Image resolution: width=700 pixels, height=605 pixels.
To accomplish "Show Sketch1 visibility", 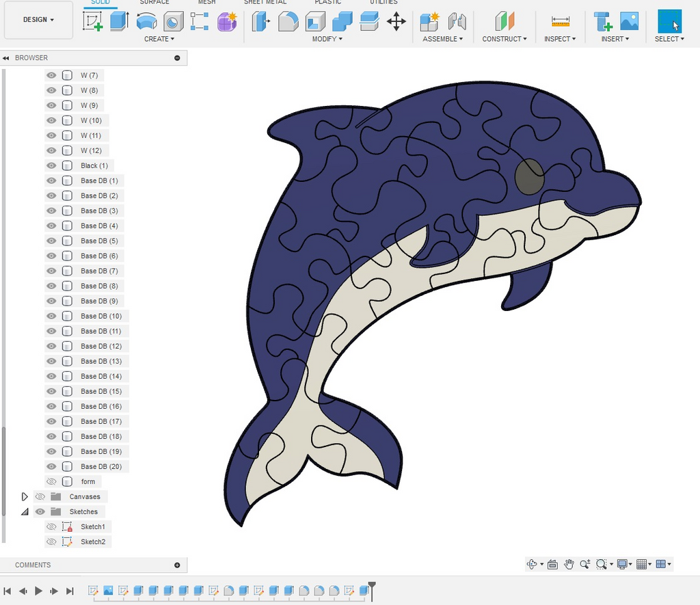I will (51, 527).
